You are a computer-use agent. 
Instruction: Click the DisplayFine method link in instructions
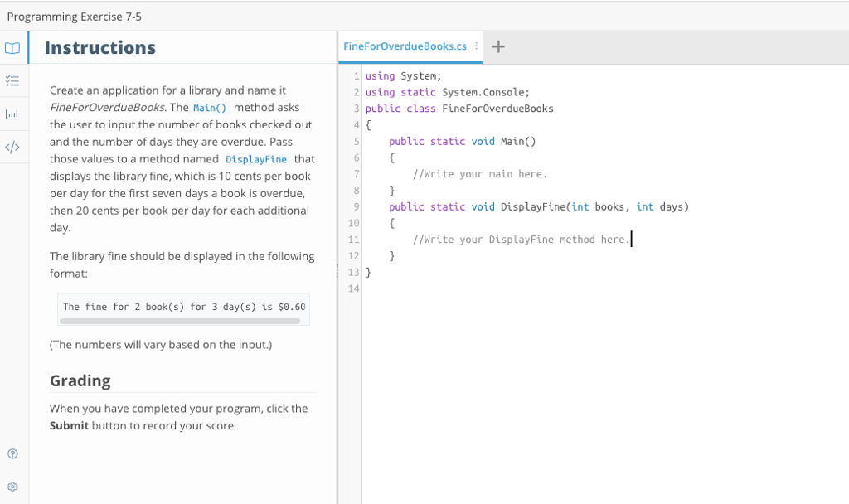pos(256,159)
